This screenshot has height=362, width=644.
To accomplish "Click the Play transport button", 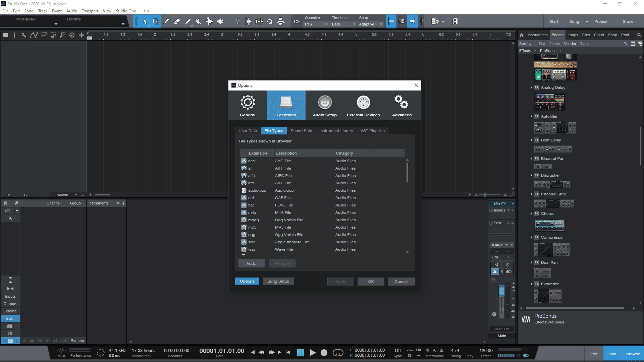I will pos(313,353).
